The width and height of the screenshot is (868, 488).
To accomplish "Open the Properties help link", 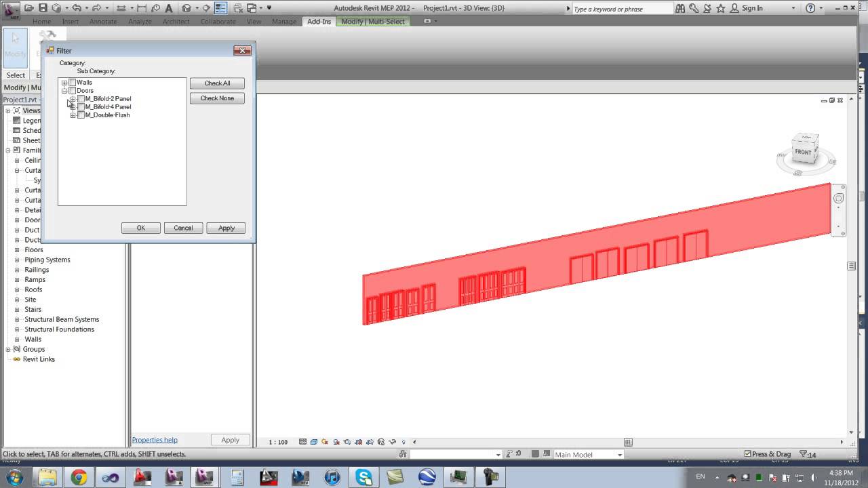I will (x=155, y=440).
